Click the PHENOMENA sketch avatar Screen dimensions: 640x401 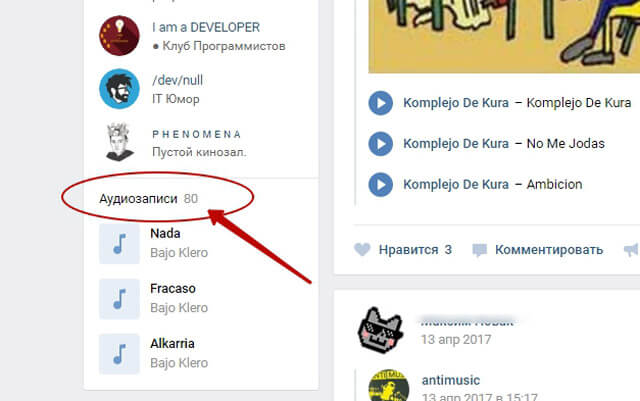(x=119, y=142)
